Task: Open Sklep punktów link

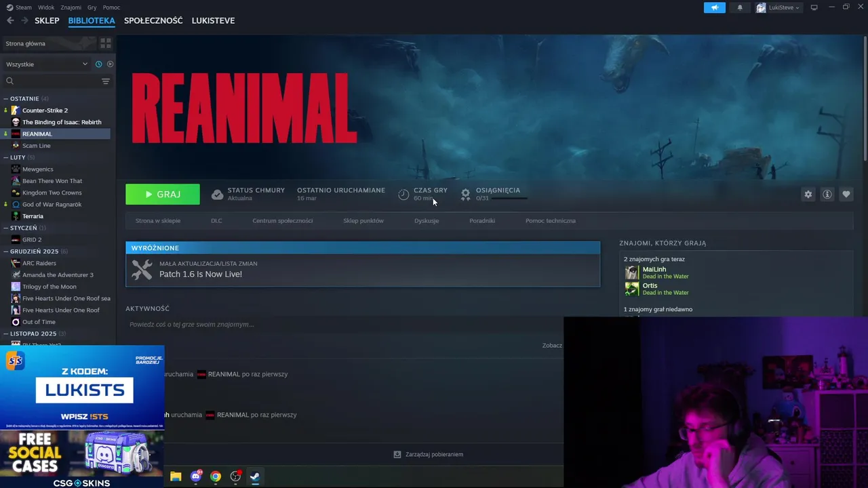Action: [x=363, y=220]
